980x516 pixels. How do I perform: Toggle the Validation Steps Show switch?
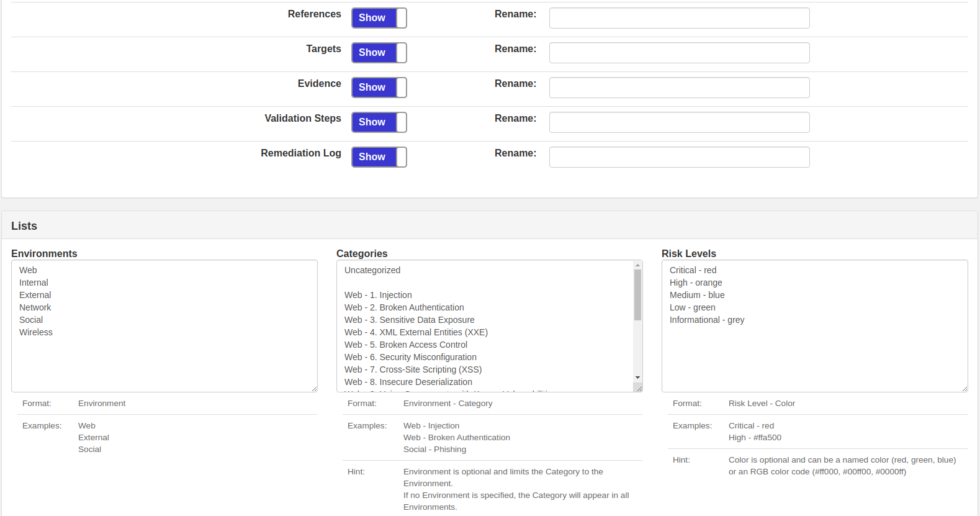pos(379,122)
